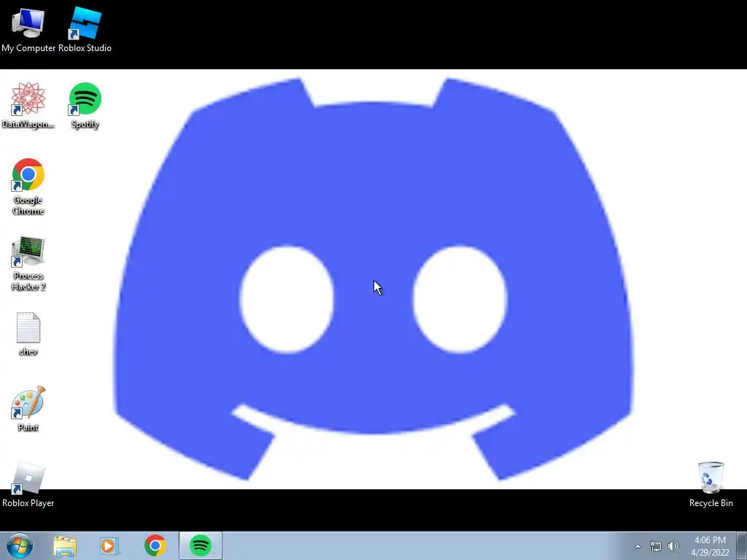Image resolution: width=747 pixels, height=560 pixels.
Task: Launch Windows Media Player from taskbar
Action: coord(109,546)
